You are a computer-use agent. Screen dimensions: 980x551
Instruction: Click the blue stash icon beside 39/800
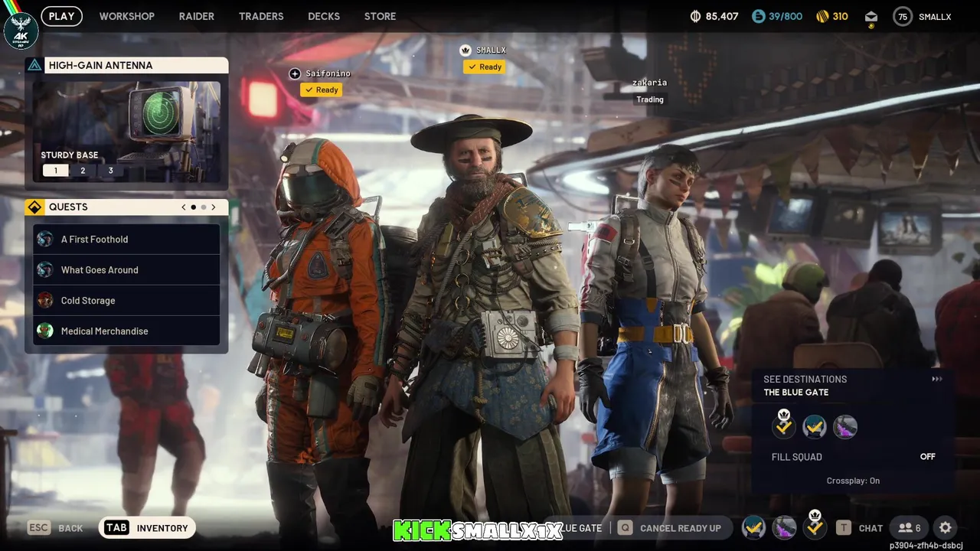758,16
